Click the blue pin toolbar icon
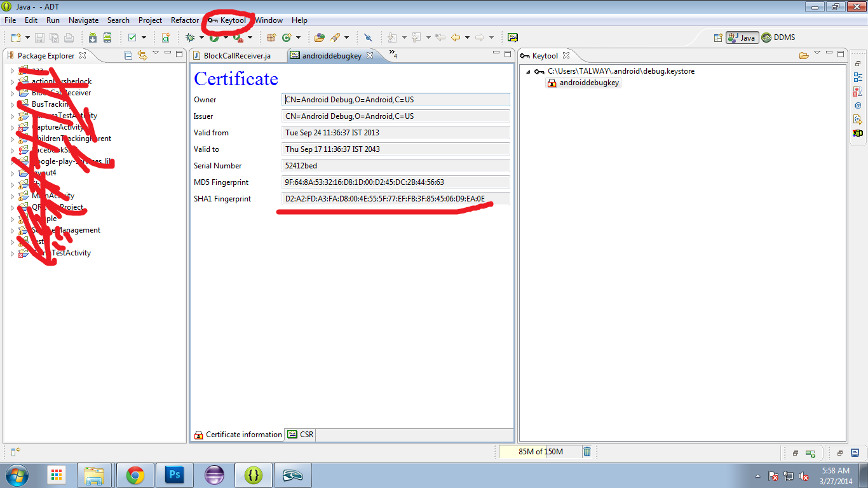The width and height of the screenshot is (868, 488). click(x=368, y=37)
